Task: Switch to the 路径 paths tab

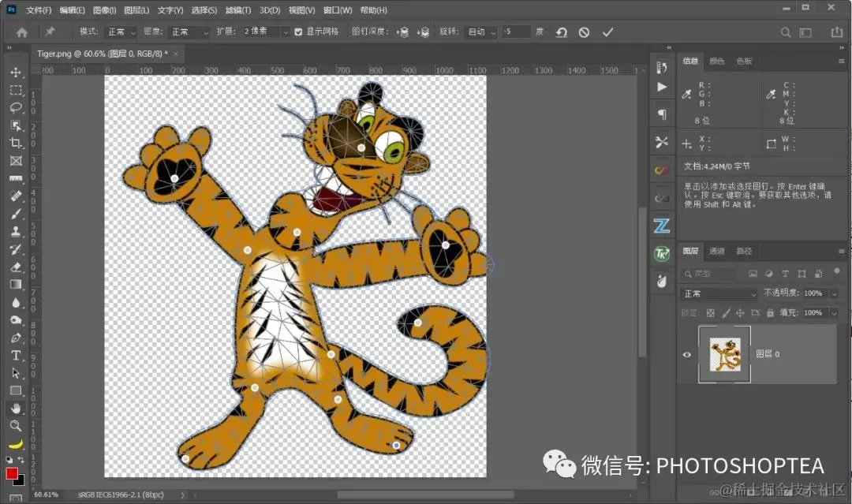Action: [x=744, y=251]
